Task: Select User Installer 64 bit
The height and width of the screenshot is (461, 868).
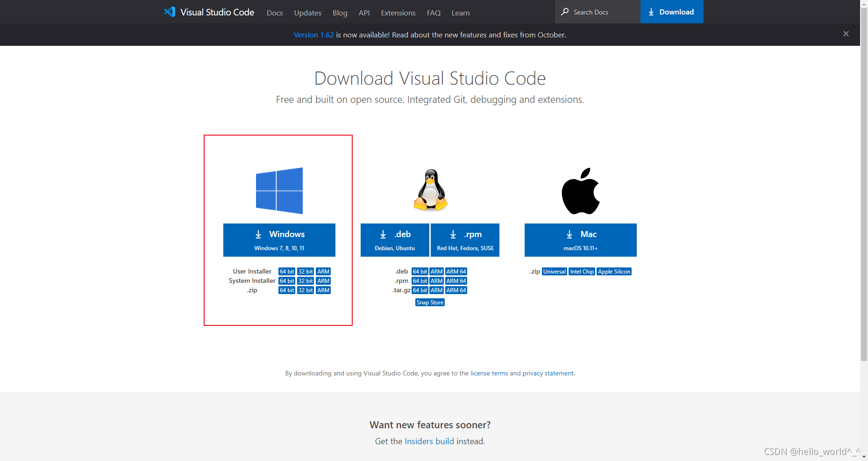Action: pyautogui.click(x=287, y=272)
